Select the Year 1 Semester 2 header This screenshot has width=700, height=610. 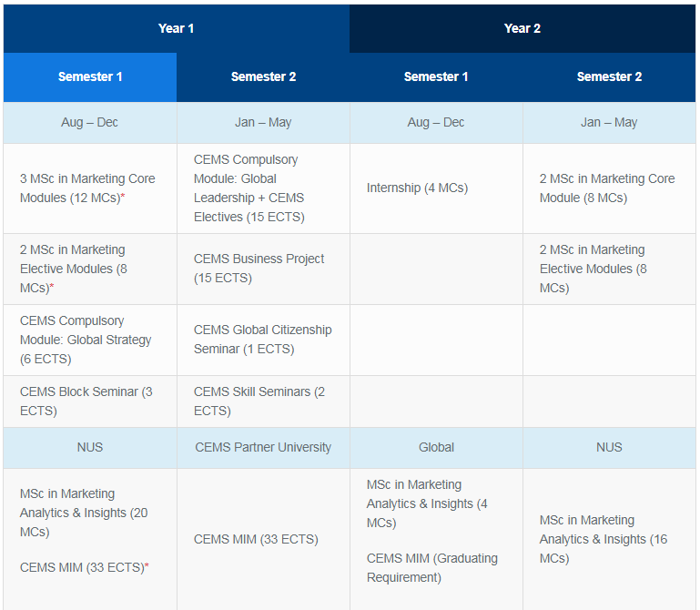pyautogui.click(x=263, y=76)
